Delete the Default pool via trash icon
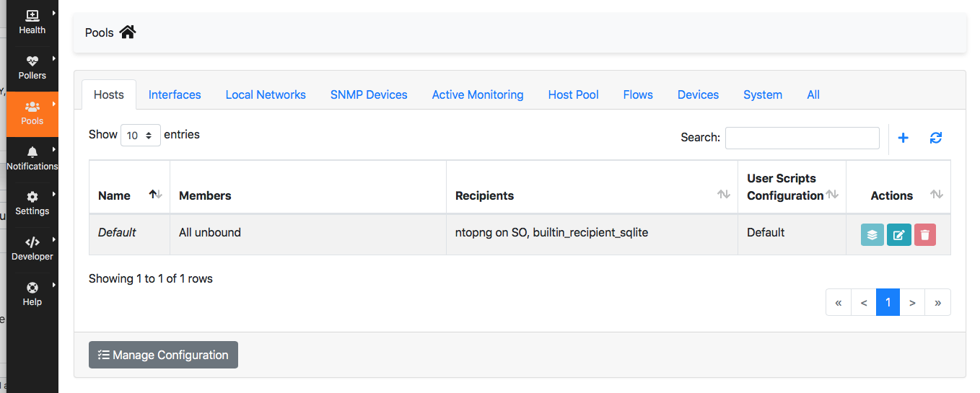Viewport: 980px width, 393px height. (925, 234)
